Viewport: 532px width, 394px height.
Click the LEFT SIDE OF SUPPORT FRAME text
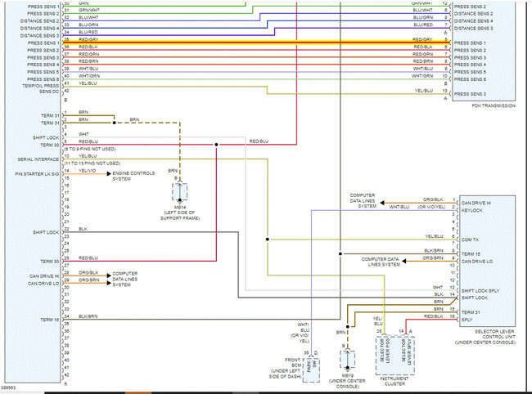pyautogui.click(x=180, y=216)
